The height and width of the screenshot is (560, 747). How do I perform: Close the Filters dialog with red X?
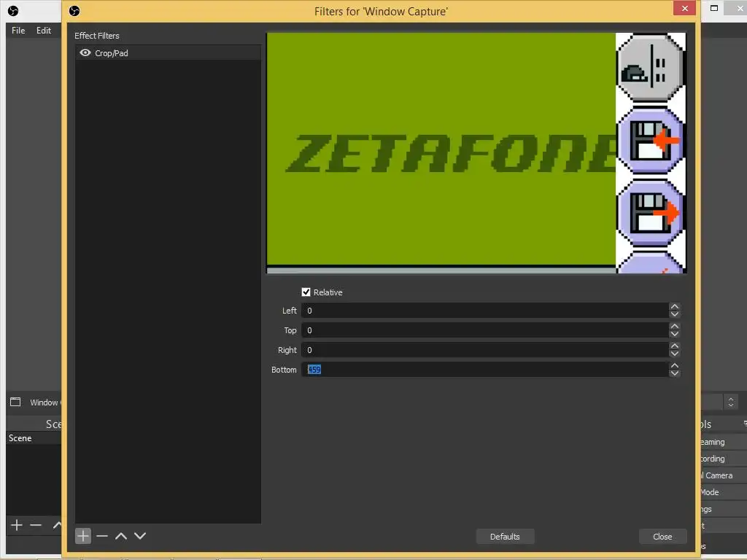tap(684, 8)
